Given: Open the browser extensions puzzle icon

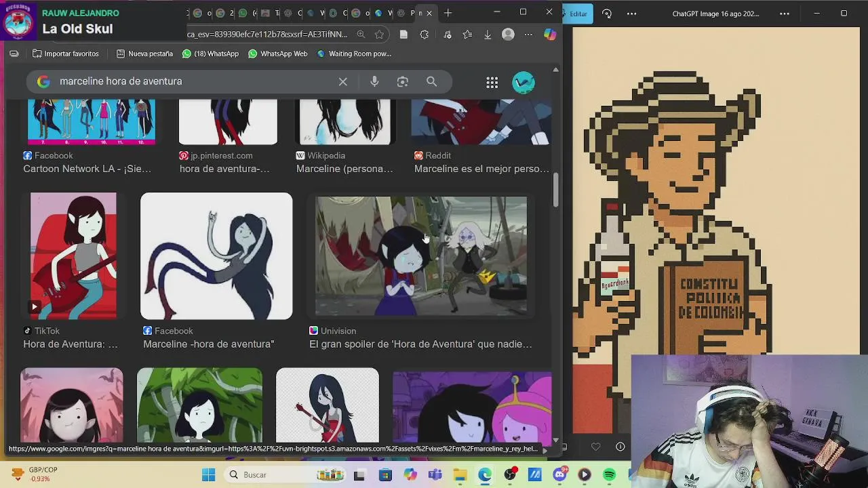Looking at the screenshot, I should 425,35.
